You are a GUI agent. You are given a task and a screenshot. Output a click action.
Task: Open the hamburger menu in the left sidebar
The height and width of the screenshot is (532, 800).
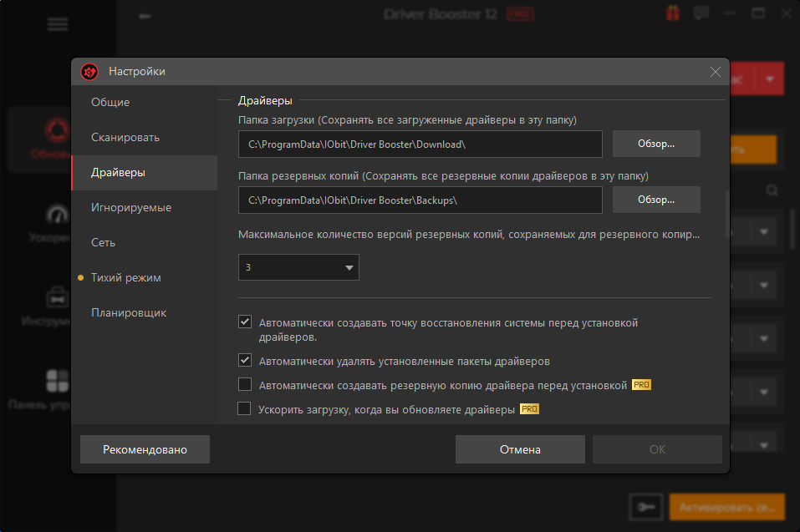pyautogui.click(x=58, y=23)
